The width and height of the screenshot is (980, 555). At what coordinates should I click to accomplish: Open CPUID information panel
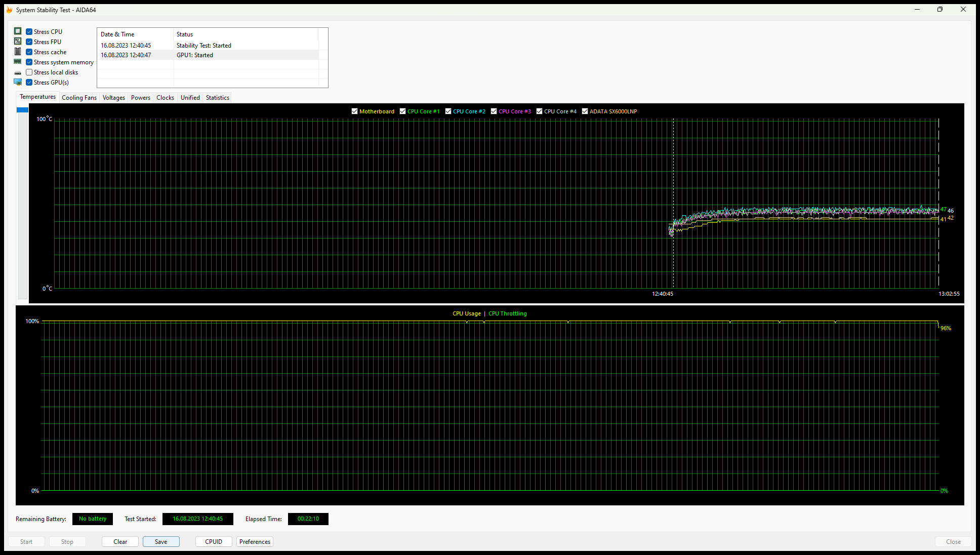coord(214,541)
